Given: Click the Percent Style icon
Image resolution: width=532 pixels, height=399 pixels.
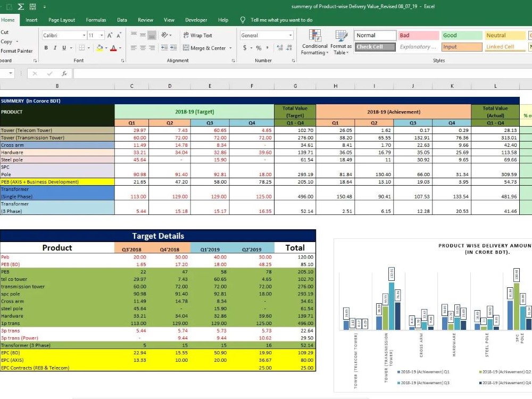Looking at the screenshot, I should tap(259, 48).
